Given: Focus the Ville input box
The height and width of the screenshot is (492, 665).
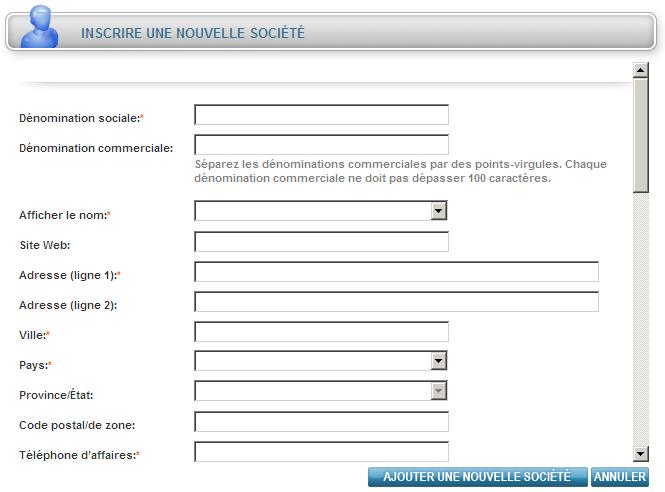Looking at the screenshot, I should coord(321,332).
